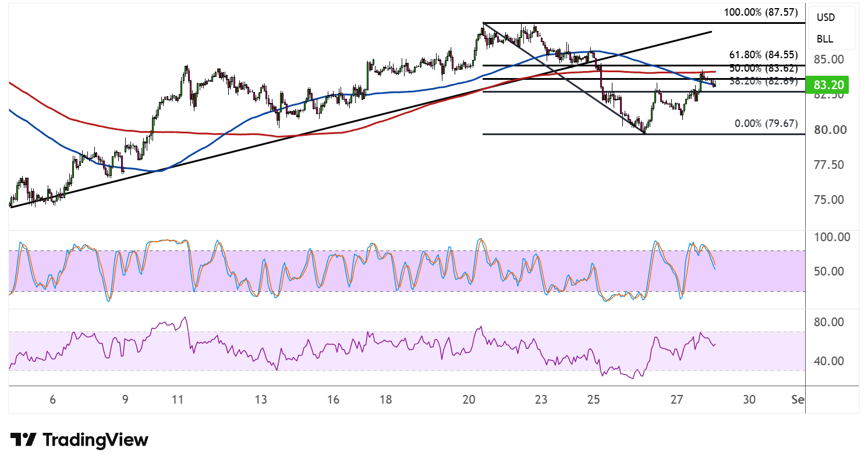Click 40.00 on the RSI pane axis
This screenshot has width=868, height=466.
(x=829, y=361)
